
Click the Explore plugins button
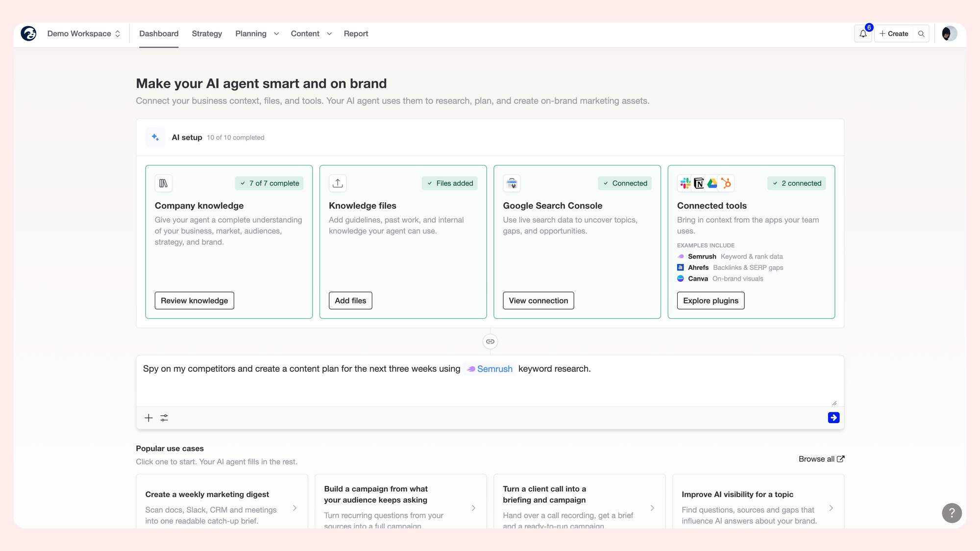point(710,301)
